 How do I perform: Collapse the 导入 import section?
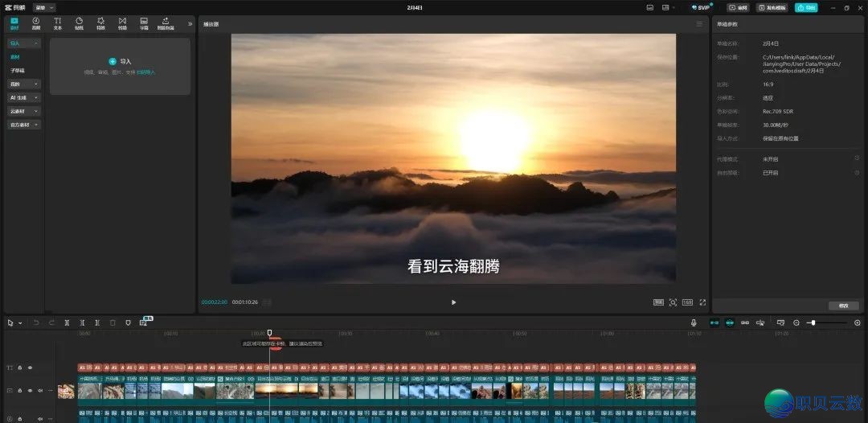(x=24, y=43)
